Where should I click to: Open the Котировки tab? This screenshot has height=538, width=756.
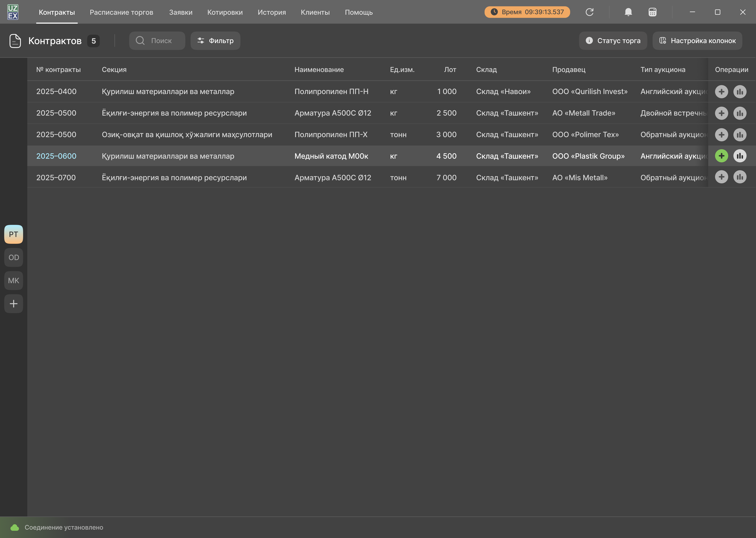click(225, 12)
